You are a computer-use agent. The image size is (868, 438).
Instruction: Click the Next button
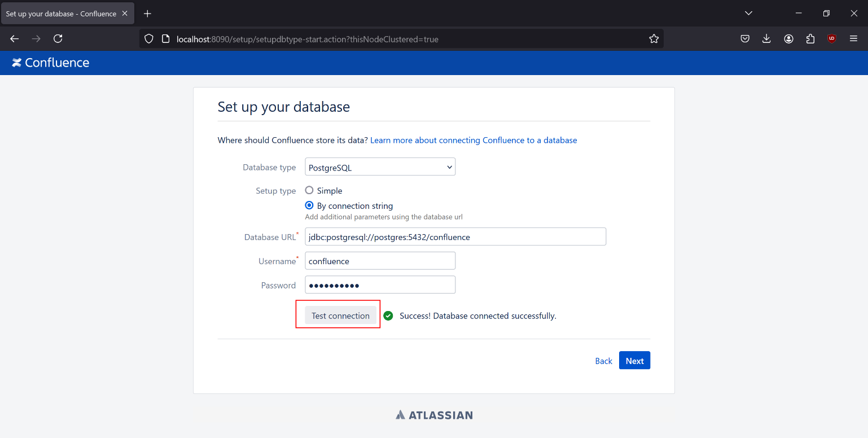tap(634, 361)
